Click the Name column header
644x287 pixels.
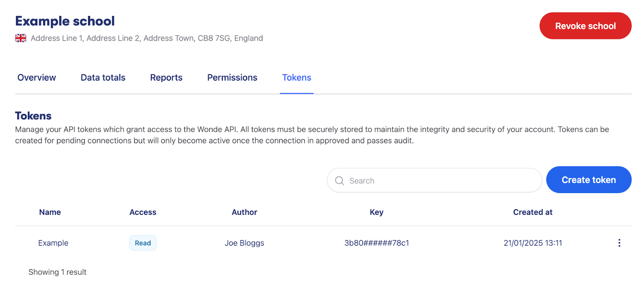pos(50,212)
